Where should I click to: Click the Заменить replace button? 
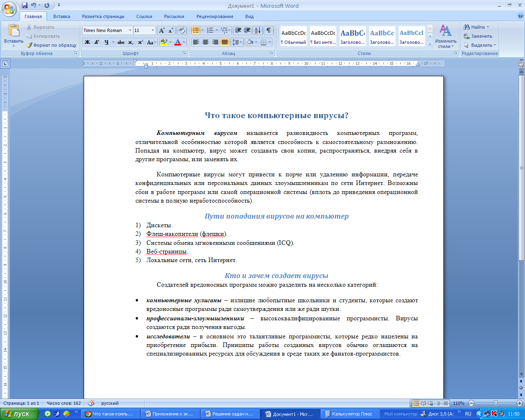click(478, 36)
